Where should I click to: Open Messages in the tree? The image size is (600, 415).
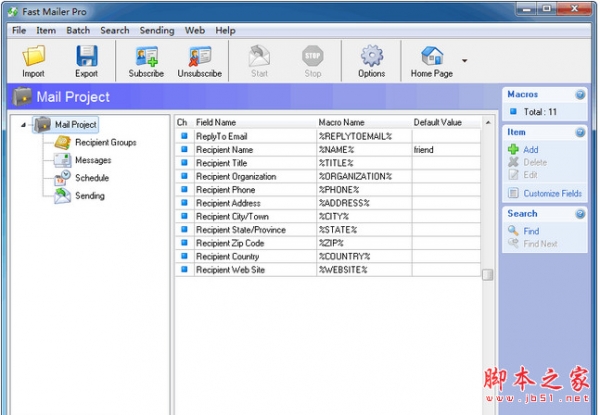click(93, 160)
